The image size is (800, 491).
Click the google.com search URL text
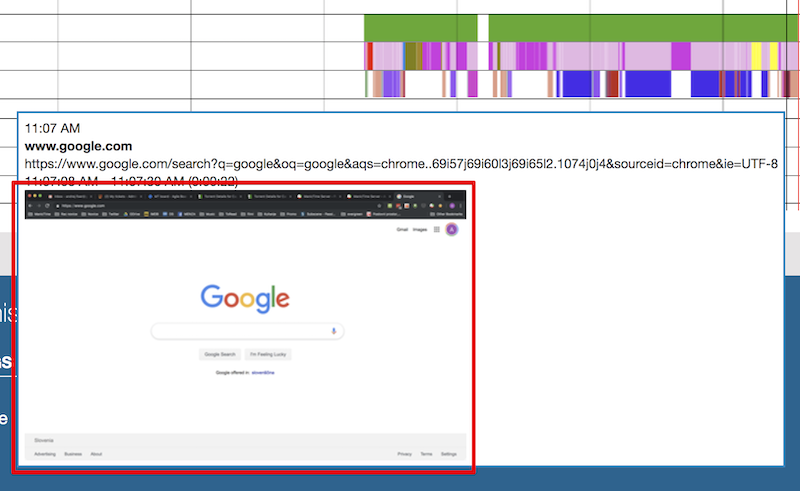pyautogui.click(x=401, y=164)
